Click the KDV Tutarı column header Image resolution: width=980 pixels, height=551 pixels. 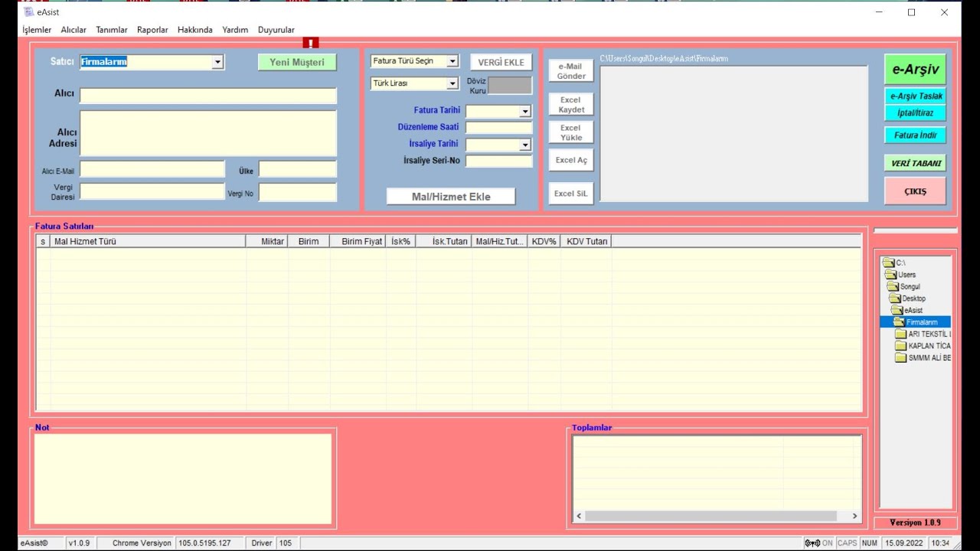pyautogui.click(x=586, y=241)
